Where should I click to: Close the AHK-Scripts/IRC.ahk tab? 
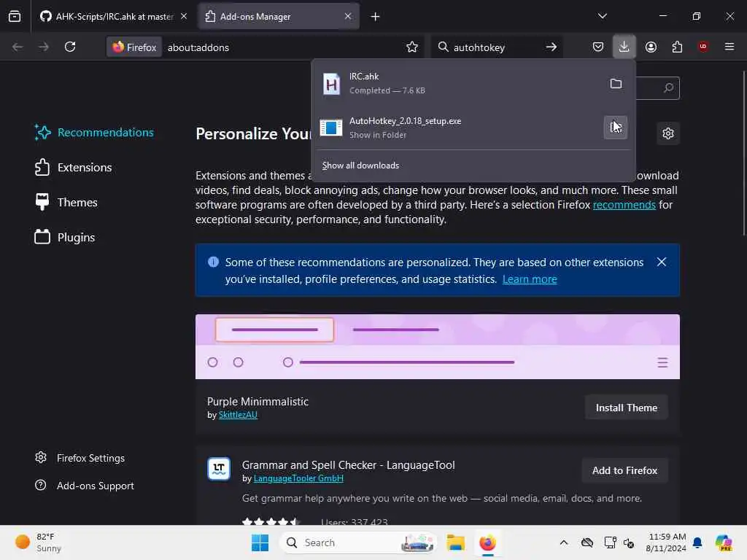[183, 16]
